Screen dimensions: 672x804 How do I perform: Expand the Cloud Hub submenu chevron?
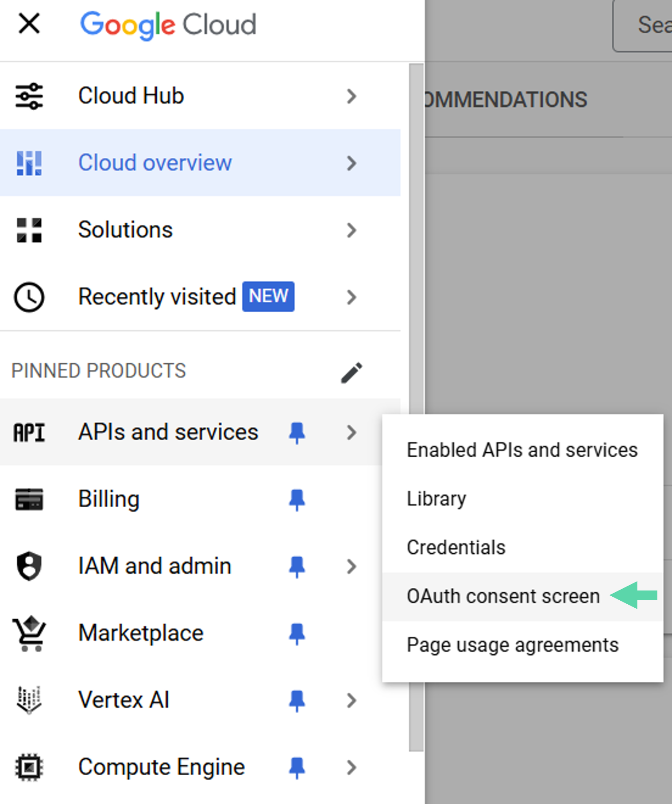351,96
